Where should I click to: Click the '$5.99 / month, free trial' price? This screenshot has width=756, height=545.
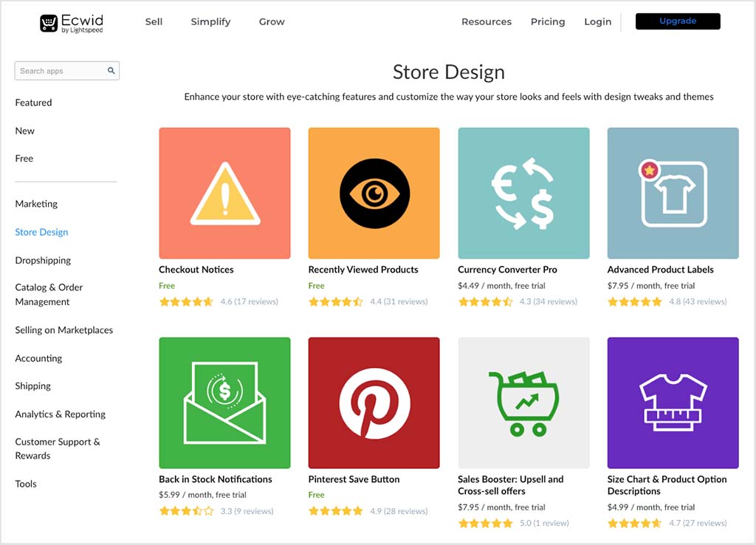(202, 495)
